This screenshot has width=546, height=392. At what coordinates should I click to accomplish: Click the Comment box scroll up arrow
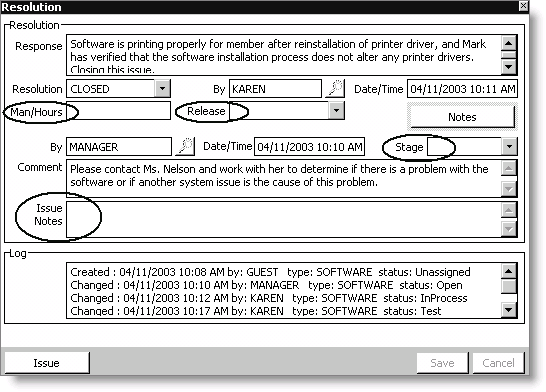pyautogui.click(x=509, y=169)
